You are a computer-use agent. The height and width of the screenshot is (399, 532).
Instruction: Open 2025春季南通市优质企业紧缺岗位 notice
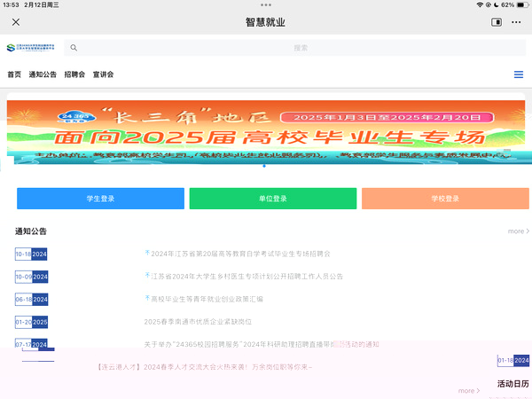point(198,321)
